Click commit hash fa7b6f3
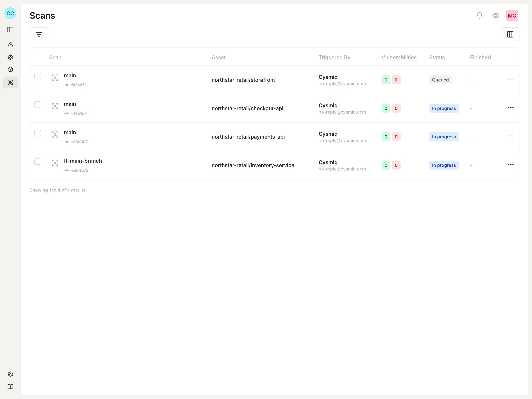This screenshot has width=532, height=399. [x=79, y=85]
